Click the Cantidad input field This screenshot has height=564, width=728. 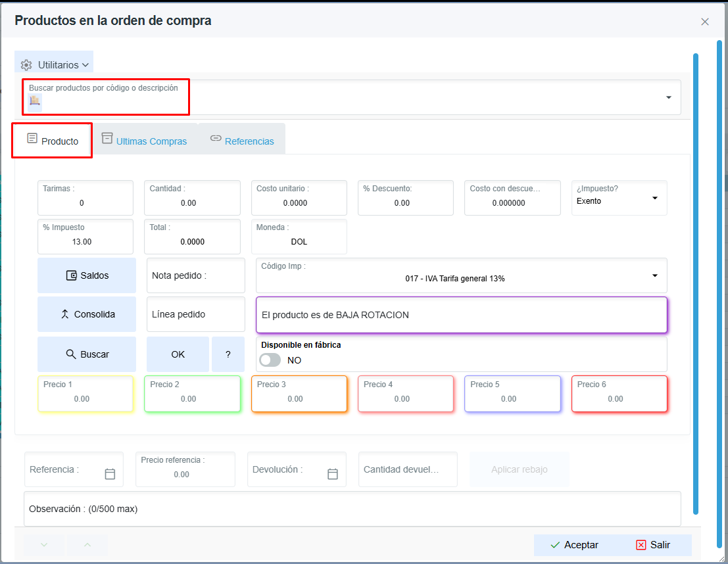click(x=192, y=198)
